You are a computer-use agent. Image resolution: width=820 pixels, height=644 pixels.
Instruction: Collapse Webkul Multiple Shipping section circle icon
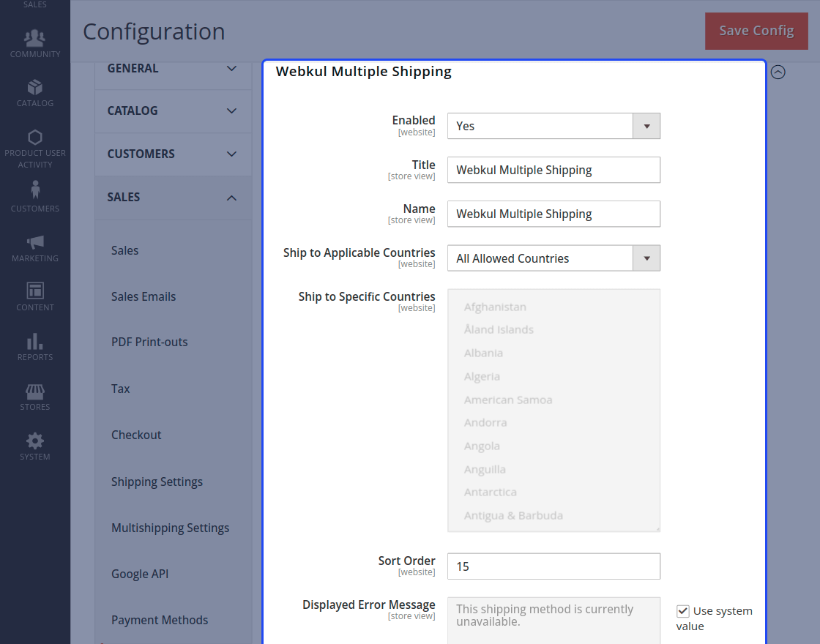tap(778, 72)
